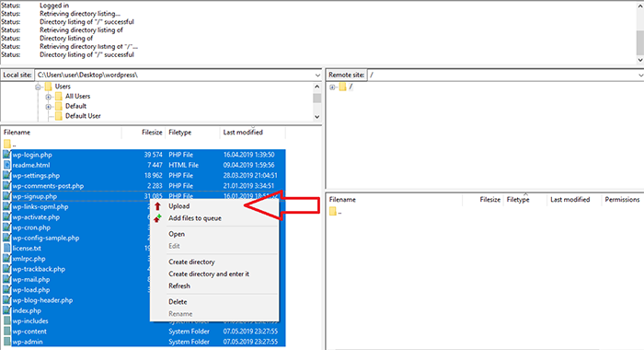Screen dimensions: 644x350
Task: Choose Upload from the context menu
Action: (179, 206)
